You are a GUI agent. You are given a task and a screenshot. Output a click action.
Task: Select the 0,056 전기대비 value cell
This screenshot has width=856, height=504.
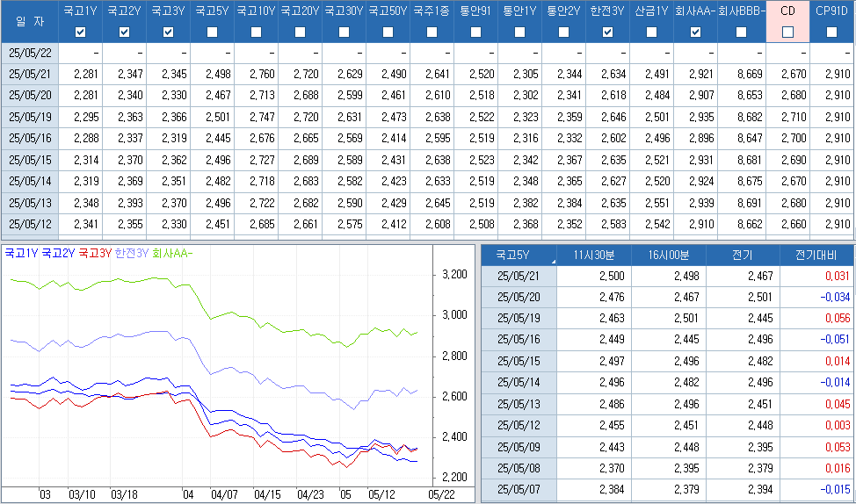tap(816, 319)
